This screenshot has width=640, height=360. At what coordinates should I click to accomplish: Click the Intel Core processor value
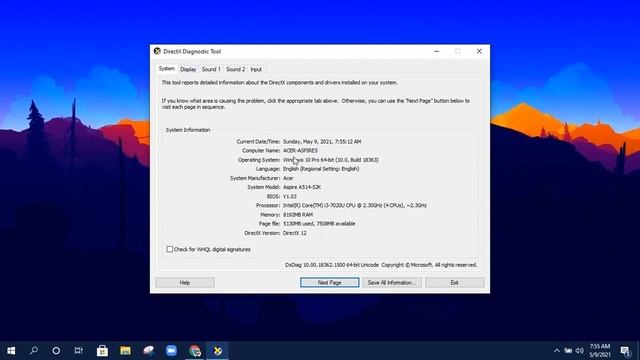(x=355, y=205)
